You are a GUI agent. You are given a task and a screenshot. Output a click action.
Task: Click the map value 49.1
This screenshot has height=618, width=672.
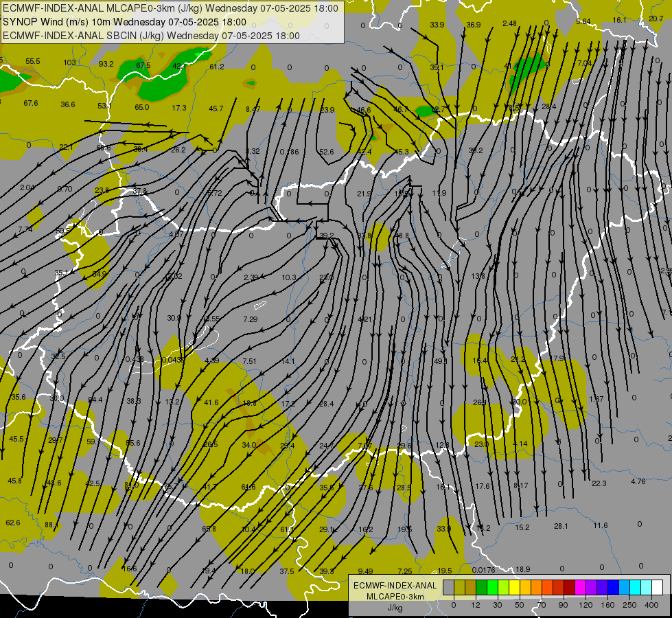tap(441, 361)
